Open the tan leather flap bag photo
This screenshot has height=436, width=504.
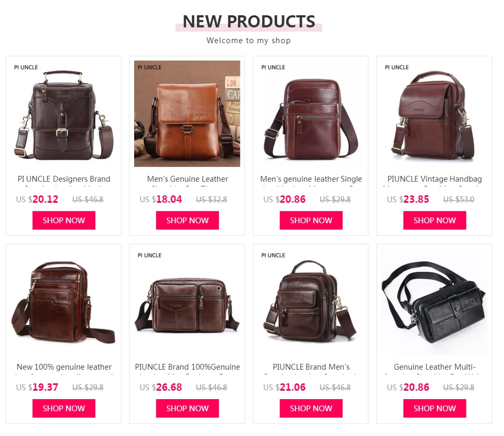click(187, 114)
